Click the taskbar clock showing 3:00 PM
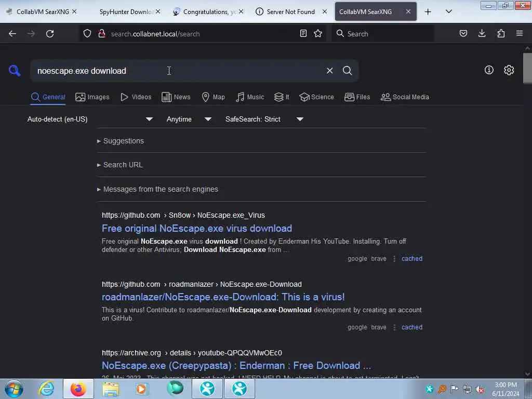532x399 pixels. pos(506,389)
